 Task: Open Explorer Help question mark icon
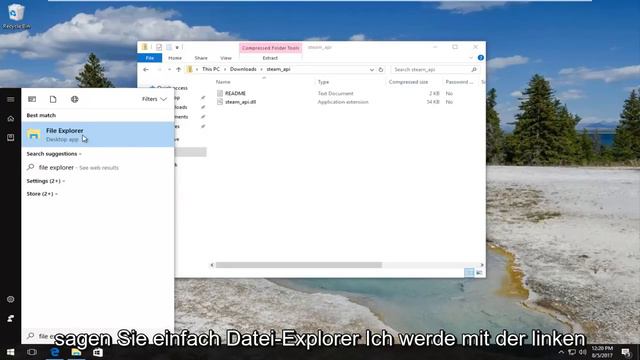click(x=481, y=58)
